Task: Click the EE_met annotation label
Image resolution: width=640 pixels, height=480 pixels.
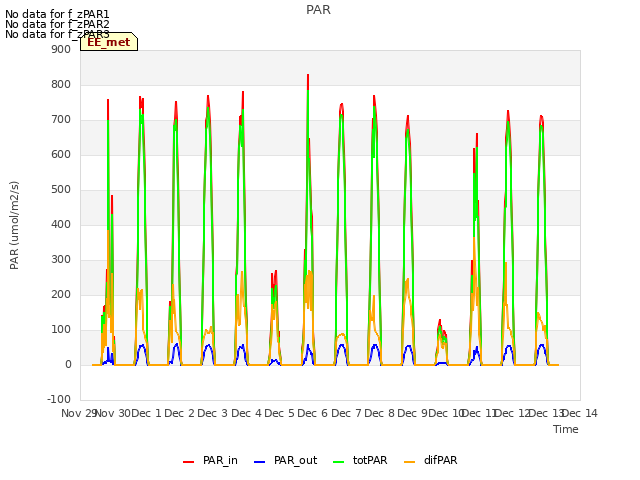Action: click(x=109, y=42)
